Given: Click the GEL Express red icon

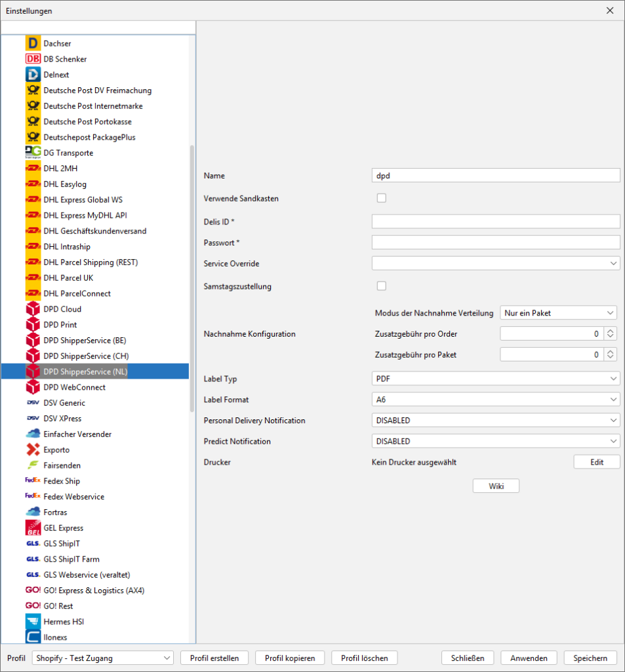Looking at the screenshot, I should [33, 528].
